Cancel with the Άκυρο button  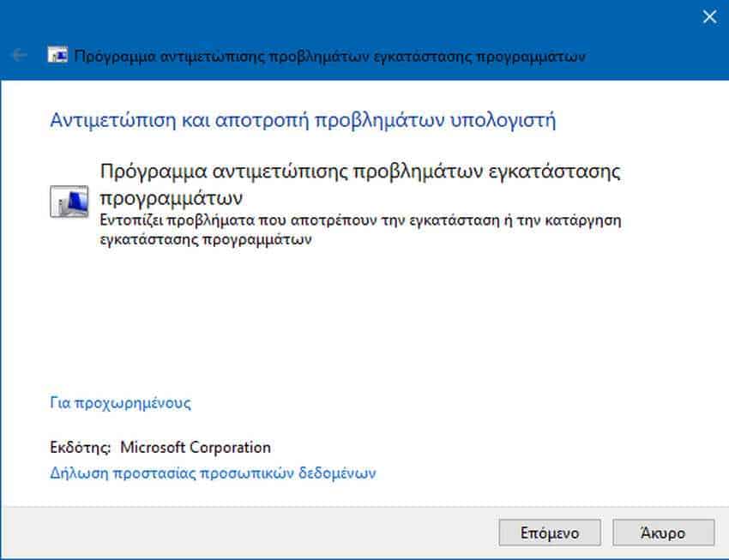pyautogui.click(x=664, y=533)
